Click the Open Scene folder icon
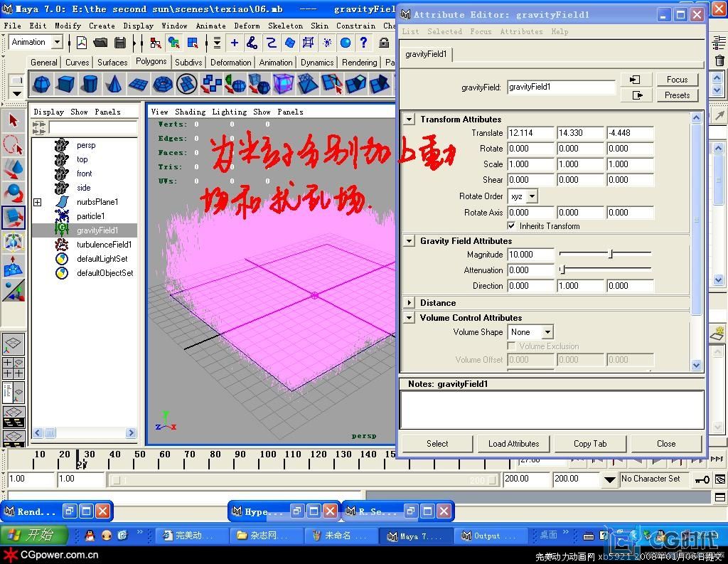 [x=100, y=43]
